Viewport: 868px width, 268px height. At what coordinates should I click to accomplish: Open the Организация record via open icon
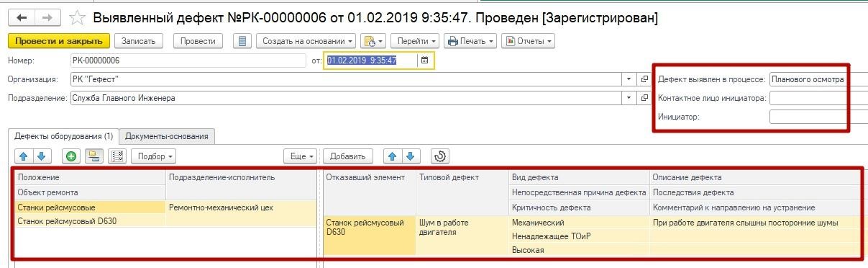(x=644, y=79)
